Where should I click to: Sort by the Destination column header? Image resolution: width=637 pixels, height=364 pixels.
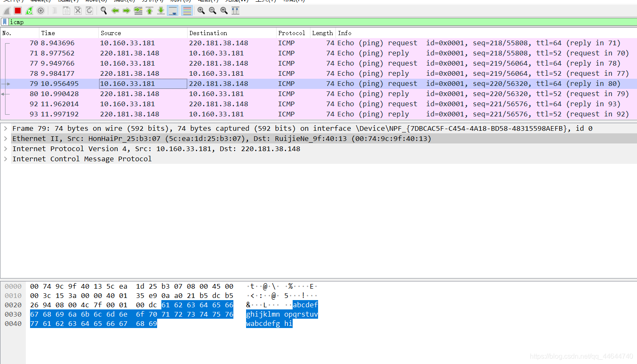pos(232,33)
